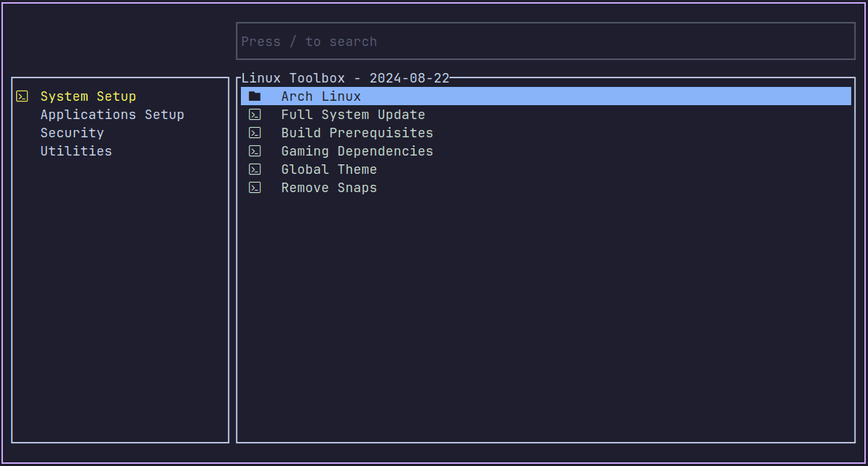Click the folder icon beside Arch Linux

(255, 96)
